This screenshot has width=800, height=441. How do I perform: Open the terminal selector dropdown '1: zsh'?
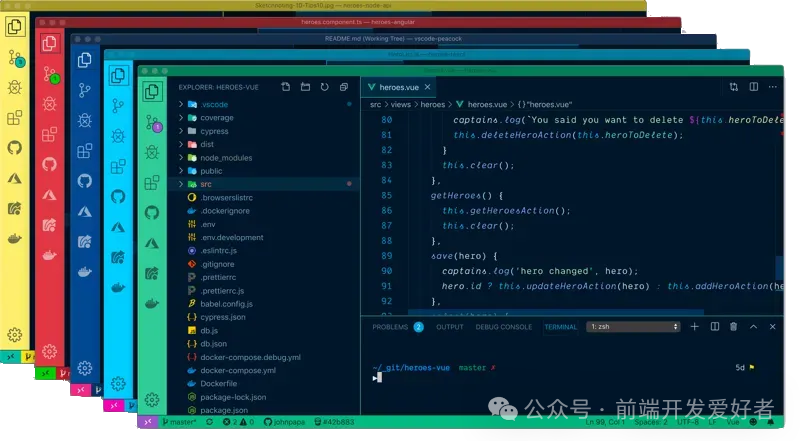pos(634,326)
